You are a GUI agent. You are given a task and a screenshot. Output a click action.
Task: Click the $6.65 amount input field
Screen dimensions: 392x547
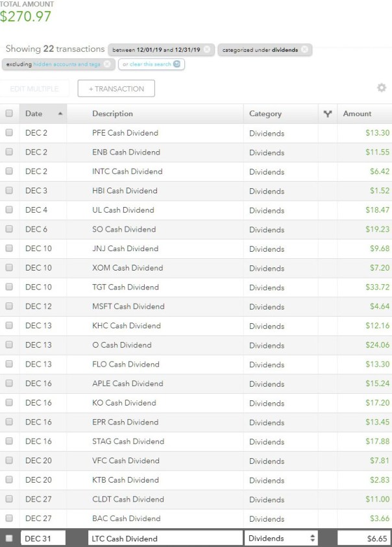364,539
